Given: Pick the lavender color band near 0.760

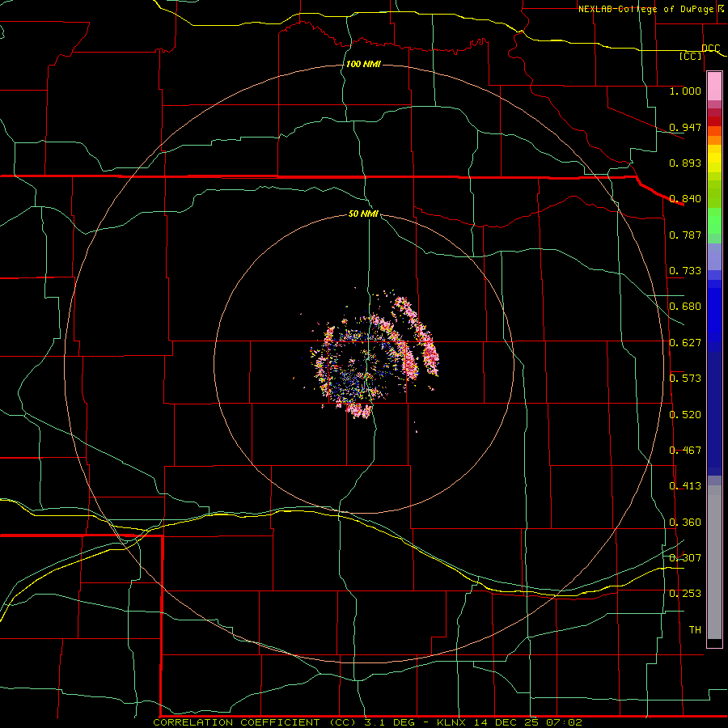Looking at the screenshot, I should [714, 256].
